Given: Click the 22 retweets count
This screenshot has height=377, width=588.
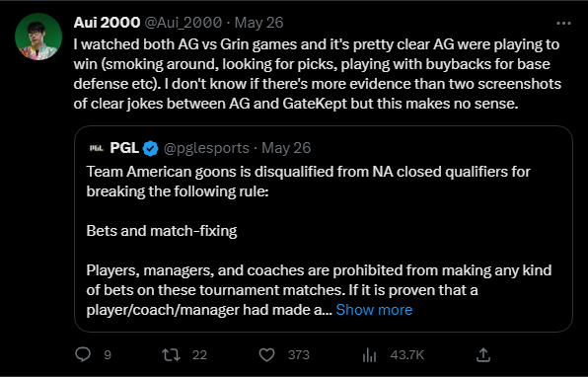Looking at the screenshot, I should coord(199,355).
